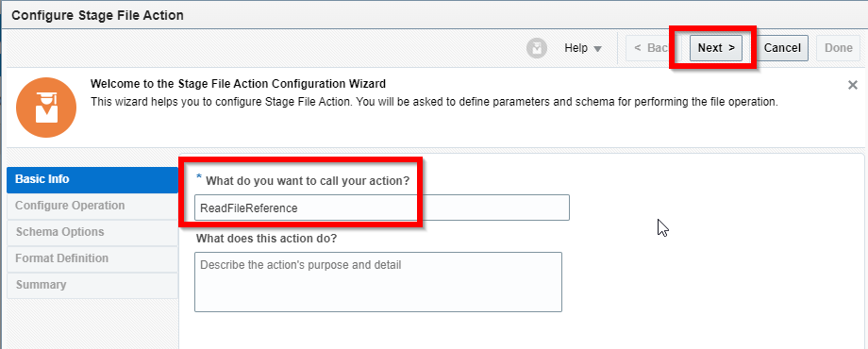Switch to the Format Definition step
The height and width of the screenshot is (349, 868).
[x=92, y=258]
